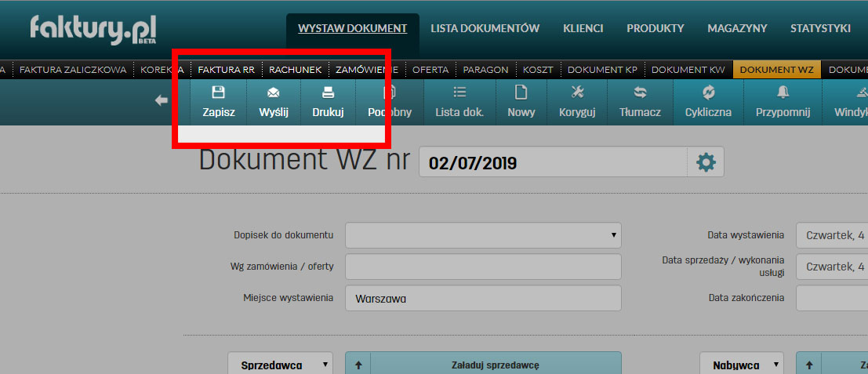Open the Sprzedawca dropdown
The width and height of the screenshot is (868, 374).
(x=280, y=365)
